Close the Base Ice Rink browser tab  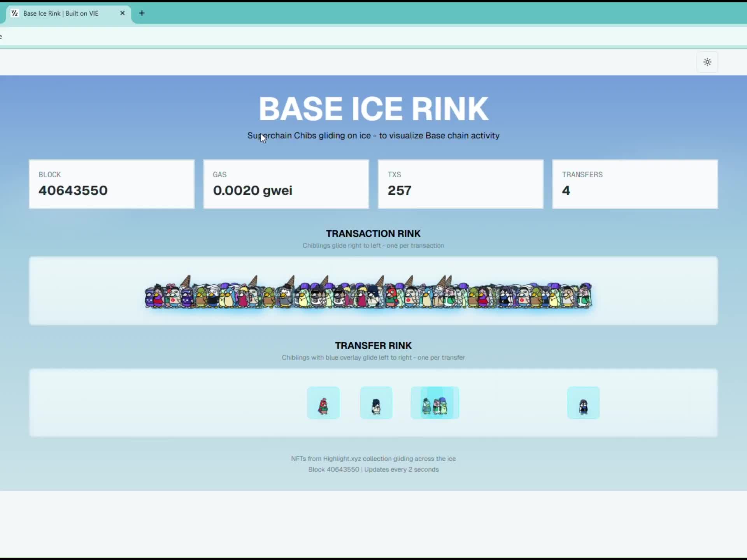pos(122,13)
